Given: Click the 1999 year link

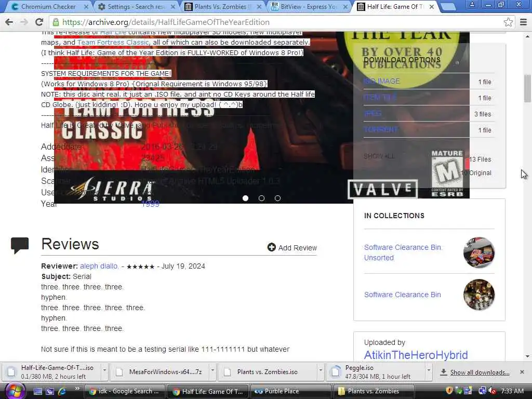Looking at the screenshot, I should pyautogui.click(x=150, y=204).
